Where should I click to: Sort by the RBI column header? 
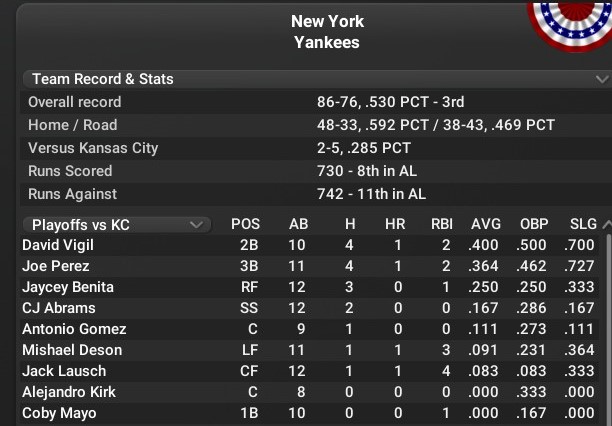pyautogui.click(x=442, y=224)
